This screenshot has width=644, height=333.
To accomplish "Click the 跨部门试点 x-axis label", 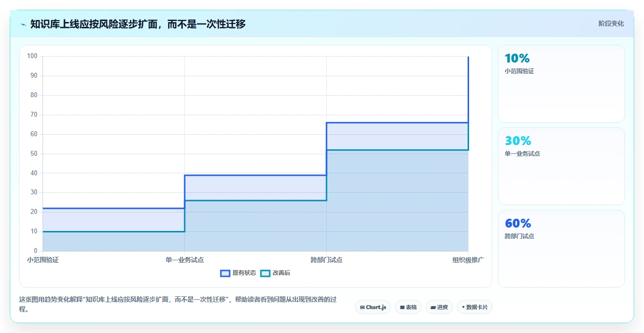I will pyautogui.click(x=326, y=260).
